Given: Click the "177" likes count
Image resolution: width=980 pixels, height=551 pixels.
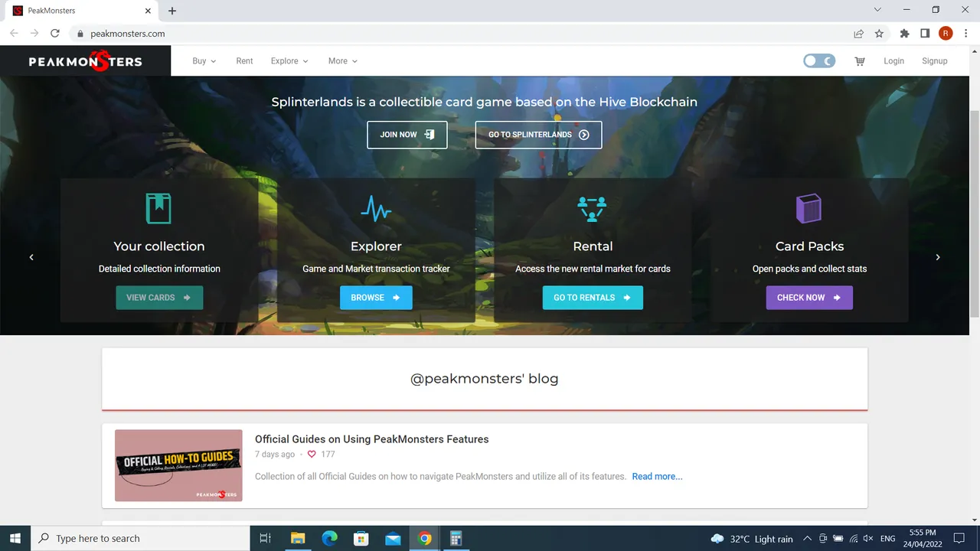Looking at the screenshot, I should [328, 454].
